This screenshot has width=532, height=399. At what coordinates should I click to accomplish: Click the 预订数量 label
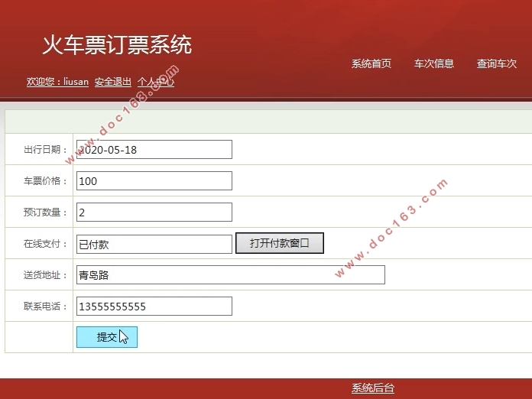pos(45,212)
